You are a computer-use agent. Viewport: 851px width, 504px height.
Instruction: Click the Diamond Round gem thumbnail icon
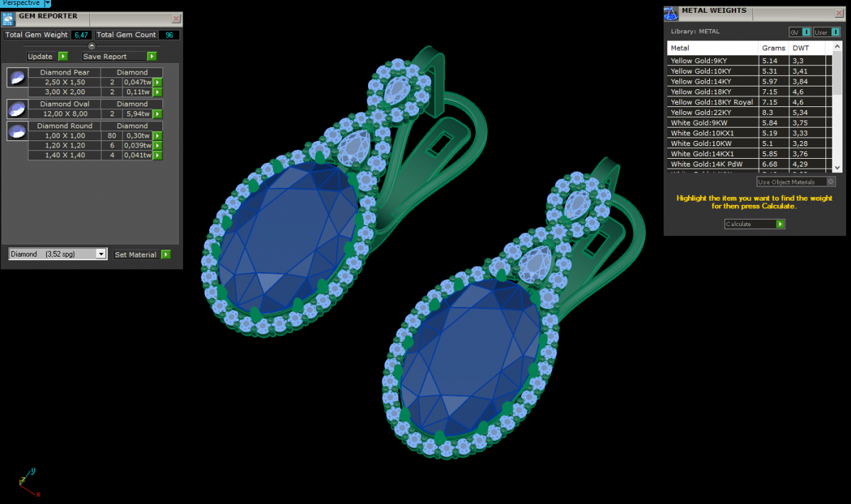pos(17,130)
